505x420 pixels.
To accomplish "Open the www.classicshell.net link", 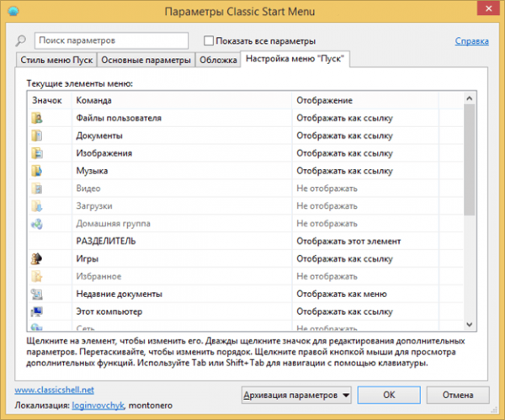I will (x=54, y=390).
